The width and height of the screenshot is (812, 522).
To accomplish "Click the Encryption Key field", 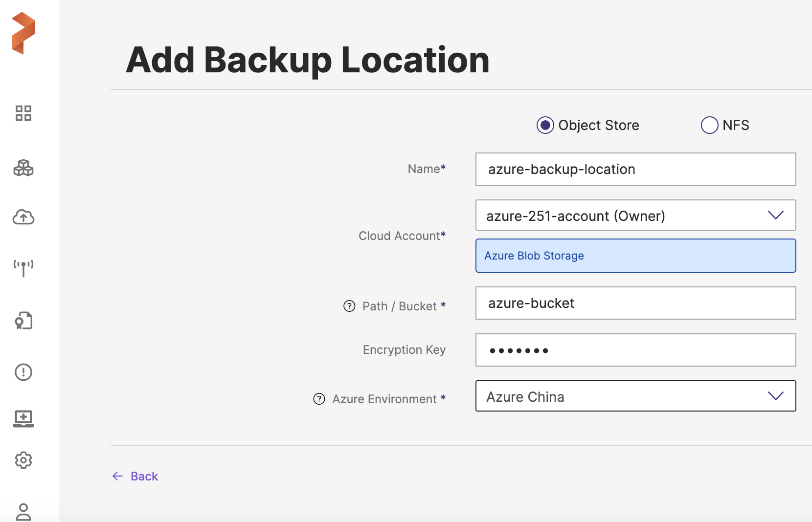I will (x=635, y=350).
